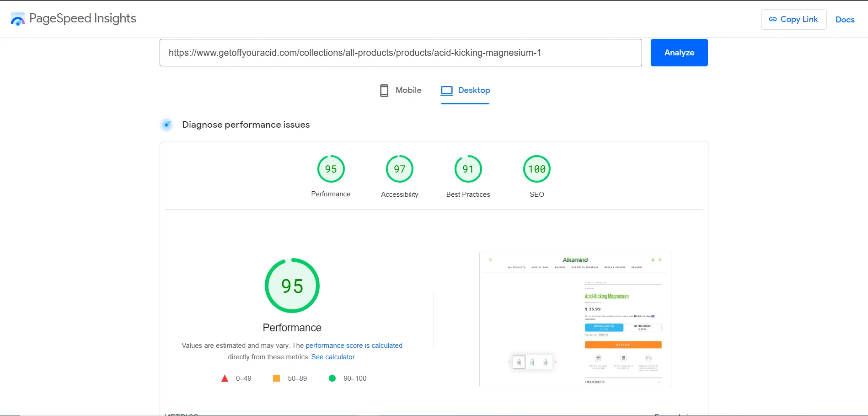The image size is (868, 416).
Task: Focus the URL input field
Action: pyautogui.click(x=401, y=53)
